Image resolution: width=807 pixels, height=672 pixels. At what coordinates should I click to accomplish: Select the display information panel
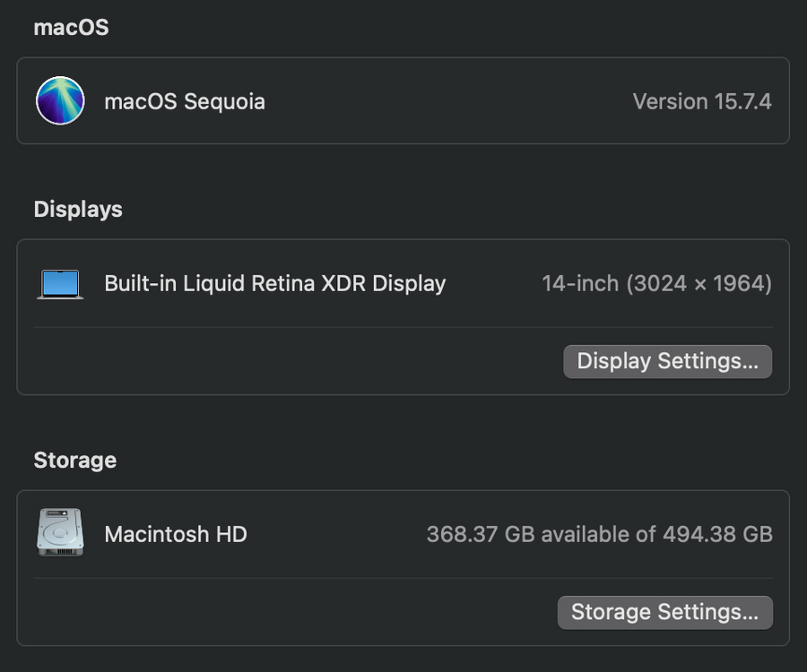click(403, 316)
